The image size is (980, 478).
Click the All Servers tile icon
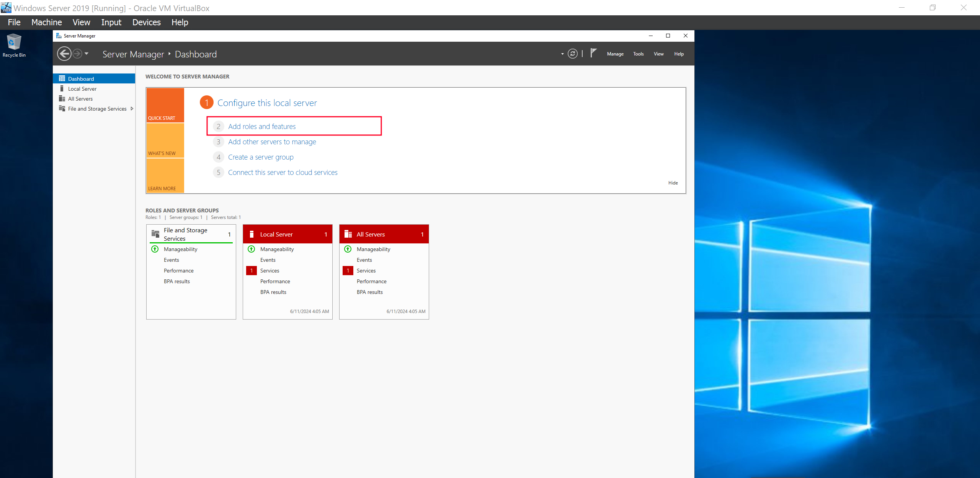pyautogui.click(x=348, y=234)
